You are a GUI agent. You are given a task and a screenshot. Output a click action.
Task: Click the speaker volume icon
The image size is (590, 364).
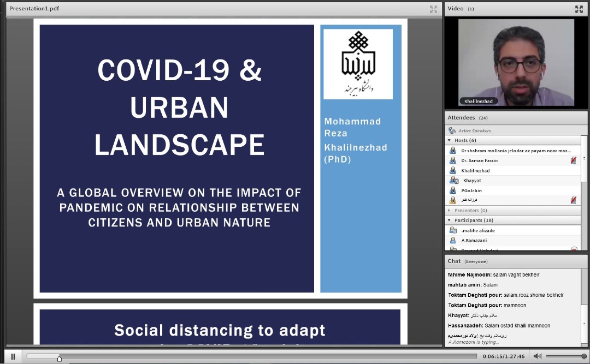coord(538,356)
